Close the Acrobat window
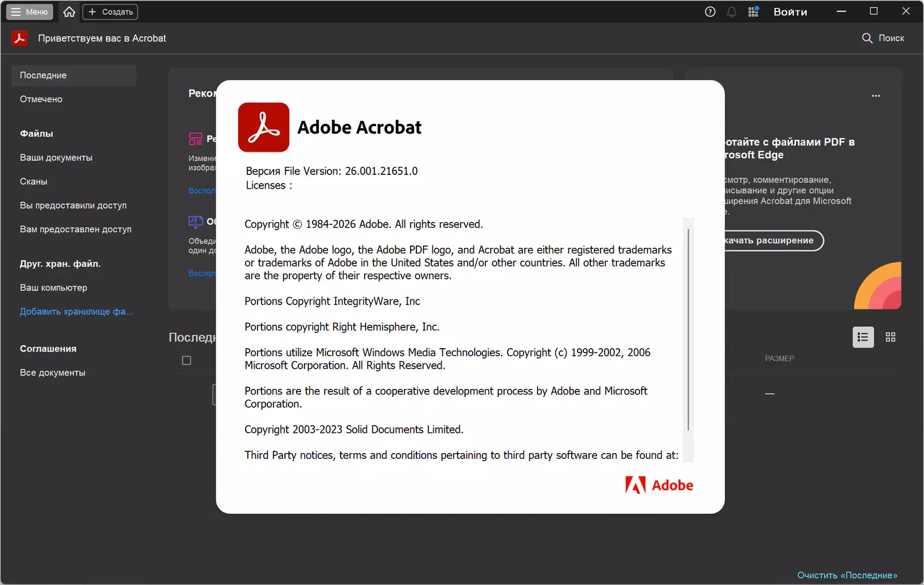This screenshot has width=924, height=585. 906,11
